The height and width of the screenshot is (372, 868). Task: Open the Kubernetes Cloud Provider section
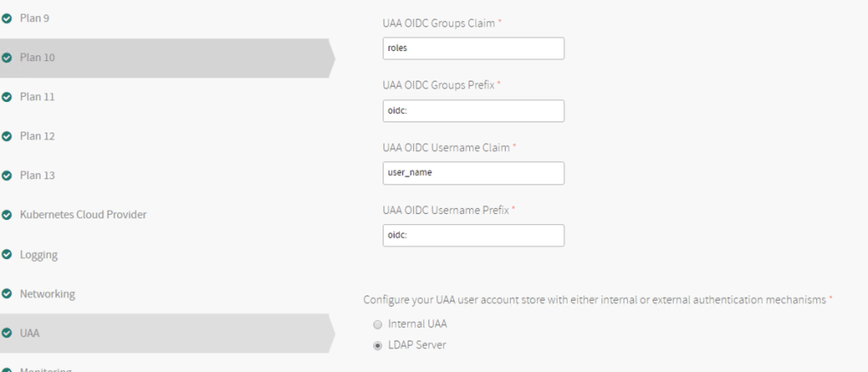[x=83, y=215]
